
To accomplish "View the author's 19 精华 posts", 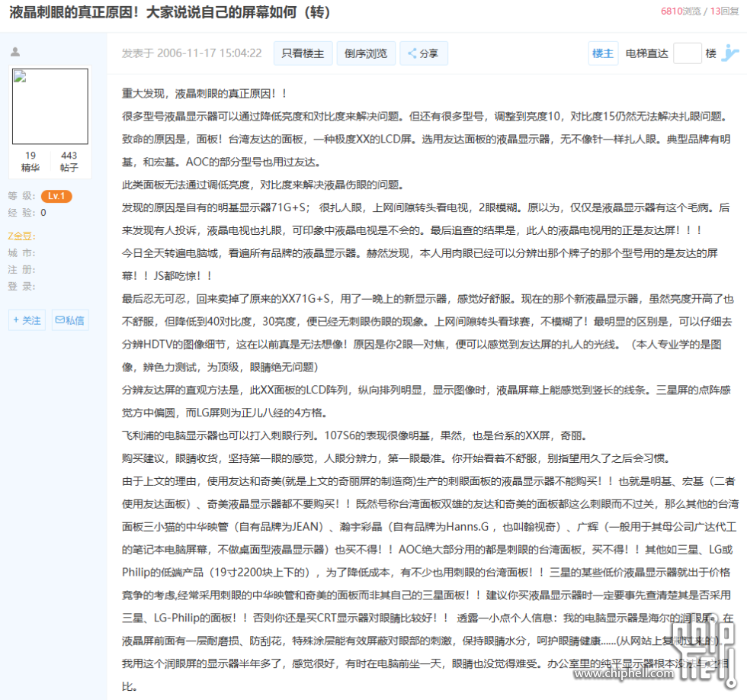I will [x=30, y=162].
